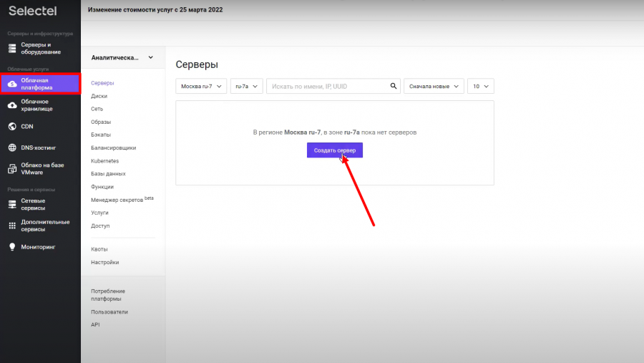Click the cloud platform icon in the sidebar
Viewport: 644px width, 363px height.
click(12, 84)
